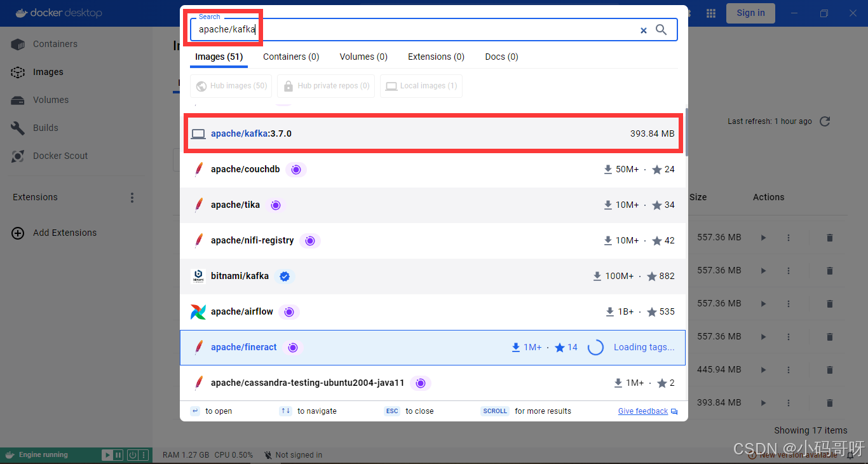Click the laptop icon on apache/kafka:3.7.0 row
Screen dimensions: 868x464
point(198,134)
